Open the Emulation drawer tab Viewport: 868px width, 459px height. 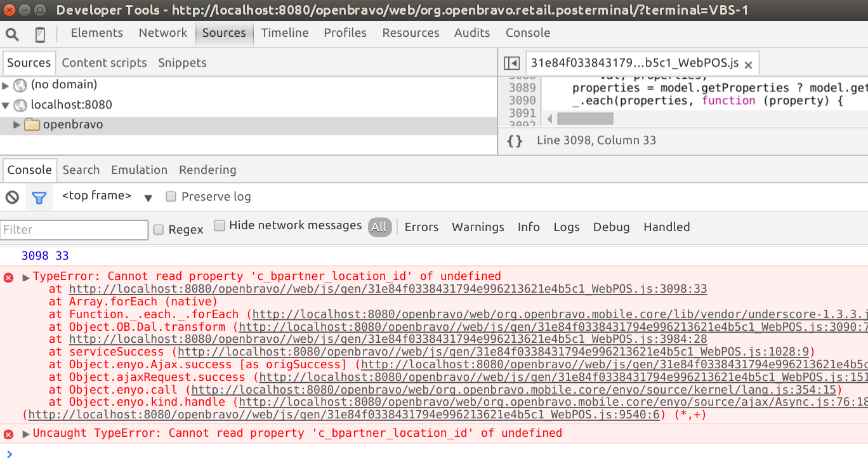pos(139,170)
